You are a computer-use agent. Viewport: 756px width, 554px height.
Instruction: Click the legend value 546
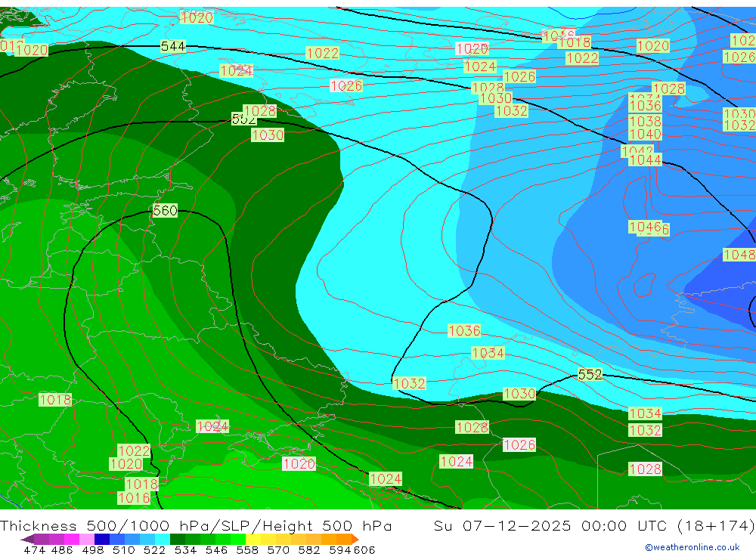216,549
